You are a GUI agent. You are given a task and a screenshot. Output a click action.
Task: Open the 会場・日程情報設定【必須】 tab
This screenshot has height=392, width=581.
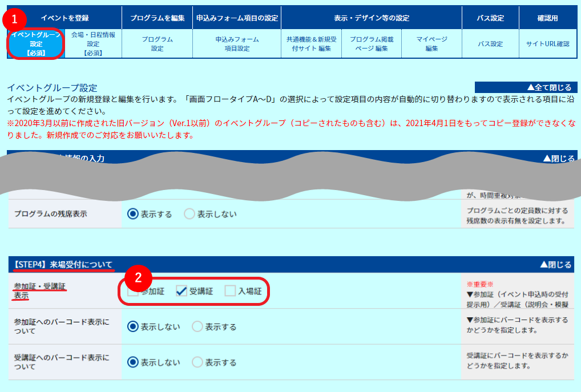(x=94, y=44)
